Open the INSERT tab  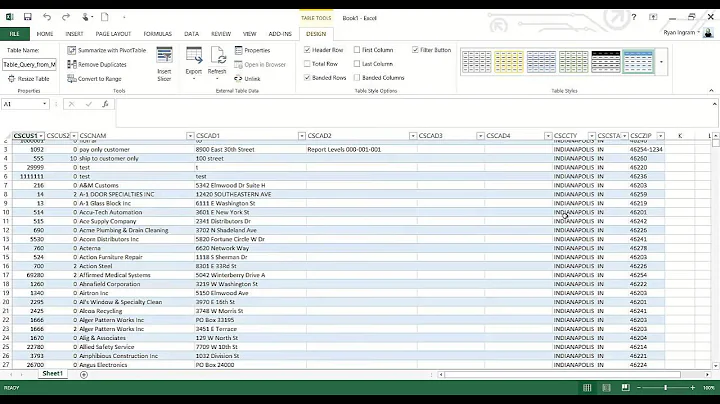(x=74, y=34)
